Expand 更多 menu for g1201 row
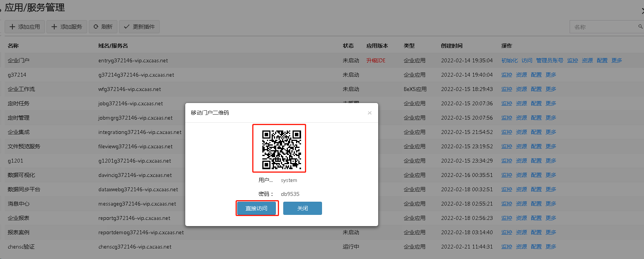 [551, 161]
